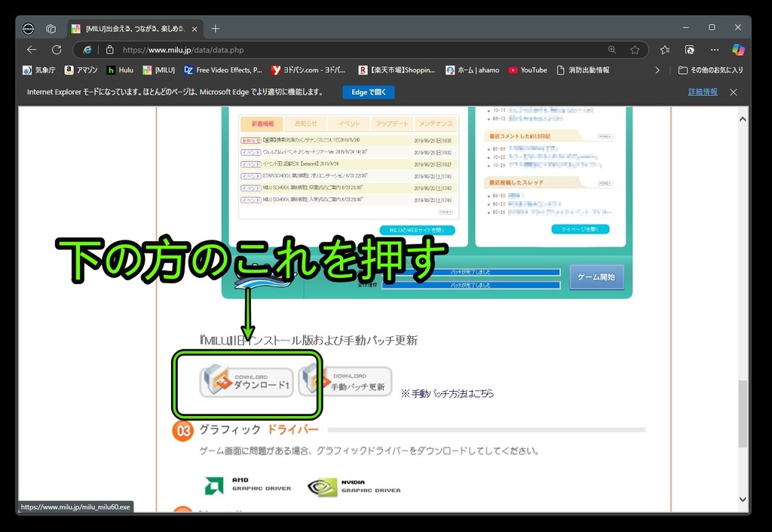Open the [MILU] bookmark

tap(158, 70)
